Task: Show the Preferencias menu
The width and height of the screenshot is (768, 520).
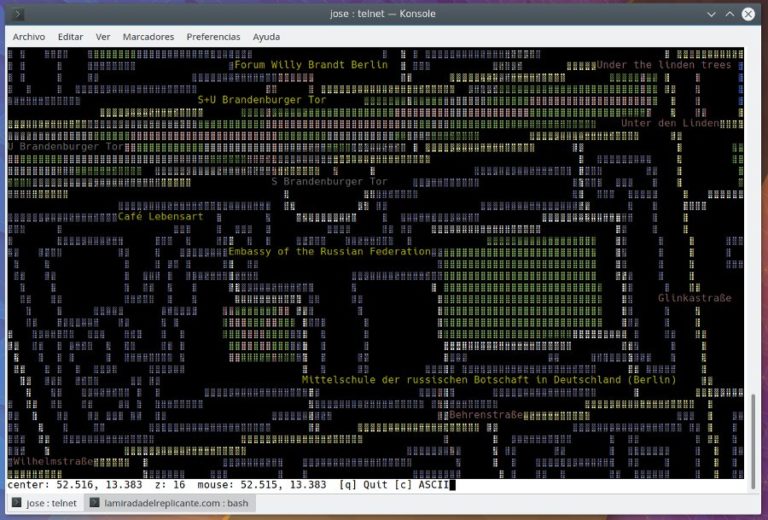Action: (213, 37)
